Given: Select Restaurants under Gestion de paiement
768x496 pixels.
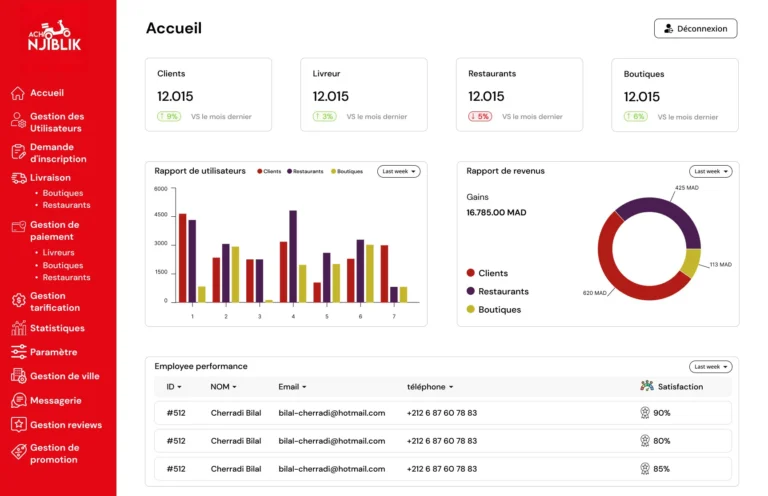Looking at the screenshot, I should (x=67, y=278).
